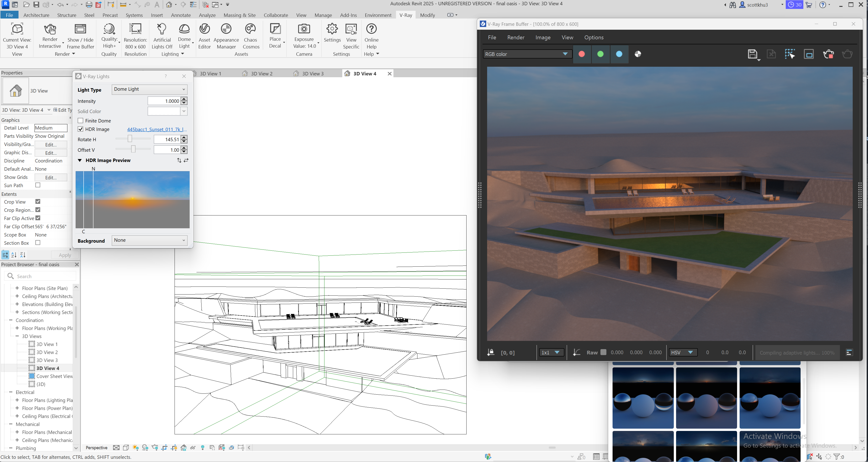Click Edit Type button

tap(63, 110)
